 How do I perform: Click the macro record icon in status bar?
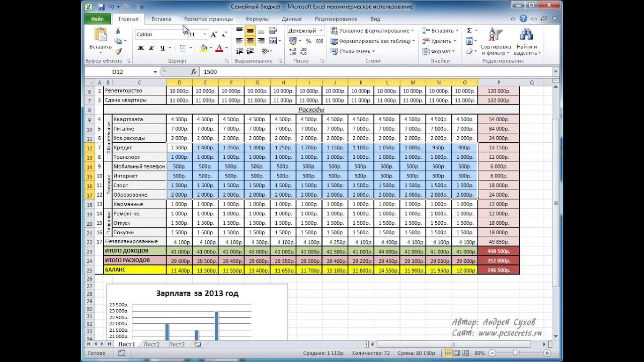coord(121,353)
